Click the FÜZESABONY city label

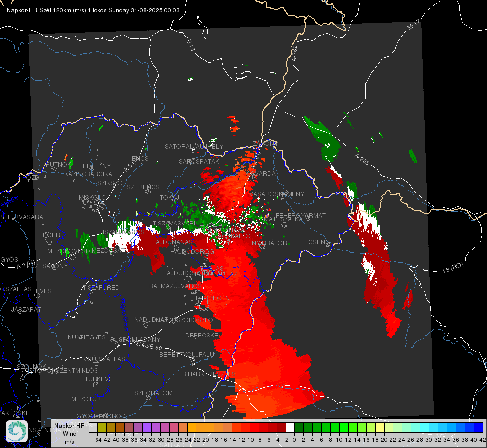pos(47,266)
